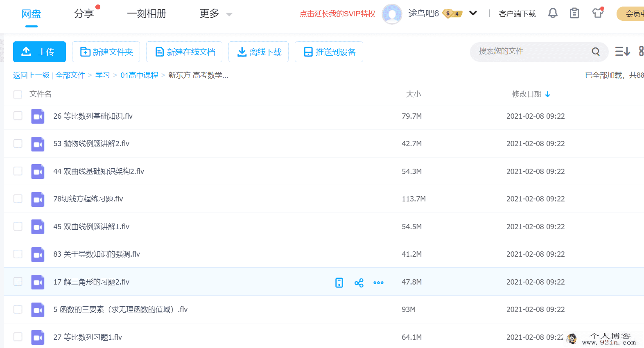Check the box for 27 等比数列习题1.flv

click(x=18, y=337)
